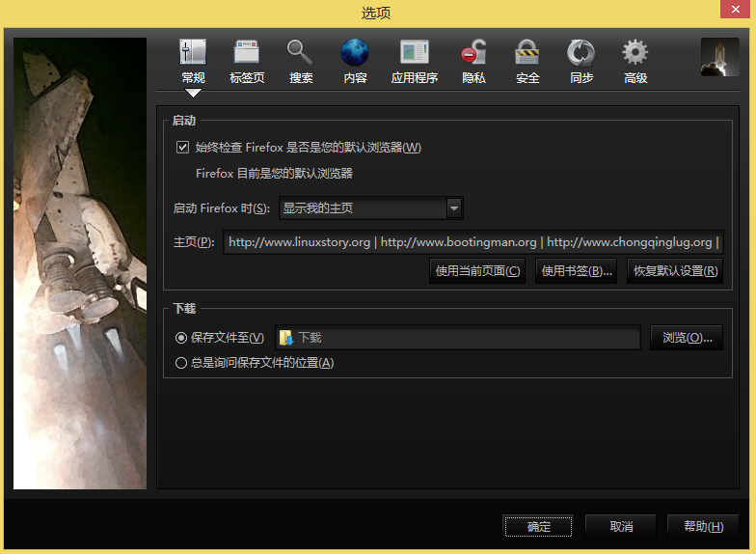Click inside the 主页 URL input field

point(472,242)
